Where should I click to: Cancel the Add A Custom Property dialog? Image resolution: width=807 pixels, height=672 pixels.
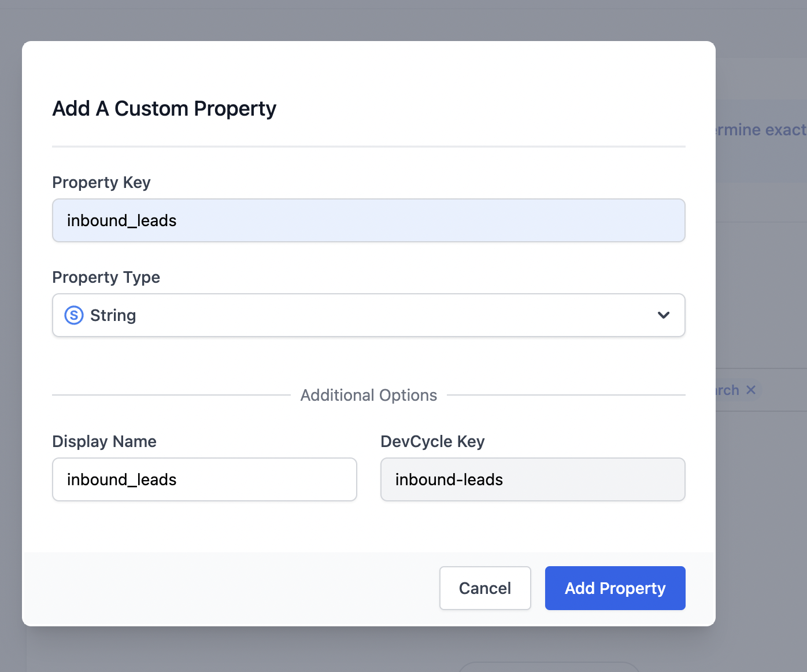click(x=484, y=588)
